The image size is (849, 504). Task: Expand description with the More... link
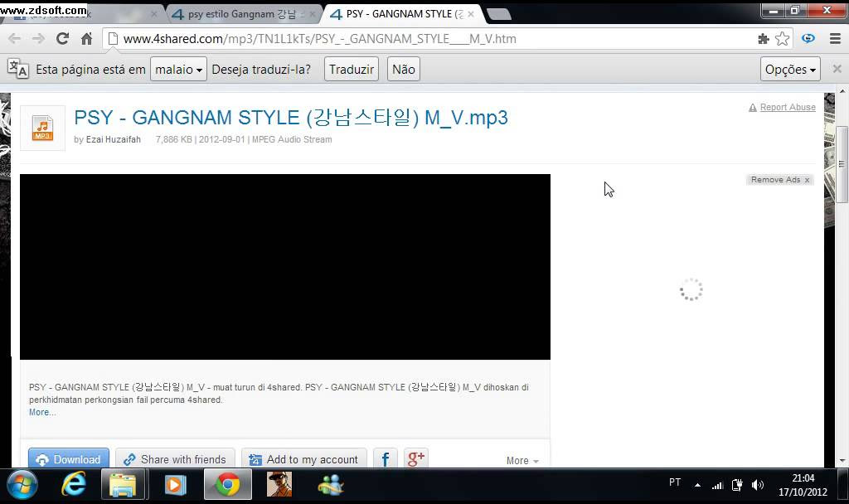click(42, 412)
